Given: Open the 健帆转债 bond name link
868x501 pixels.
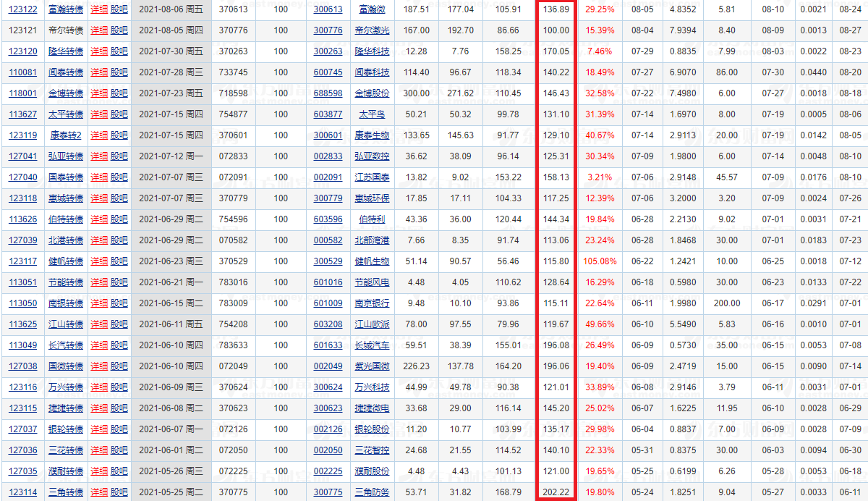Looking at the screenshot, I should (66, 261).
